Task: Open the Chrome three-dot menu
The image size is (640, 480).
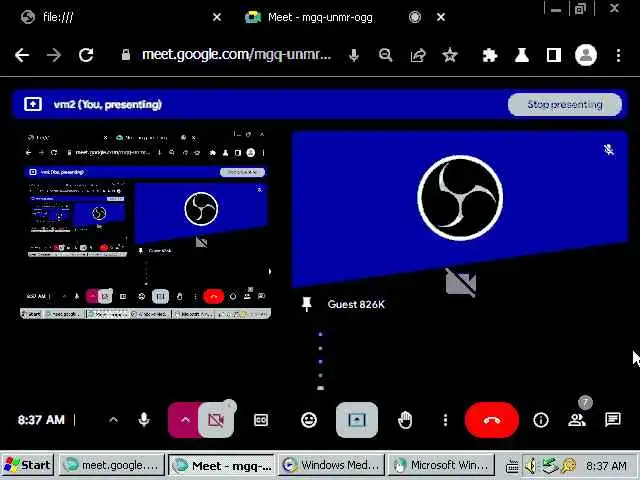Action: (618, 55)
